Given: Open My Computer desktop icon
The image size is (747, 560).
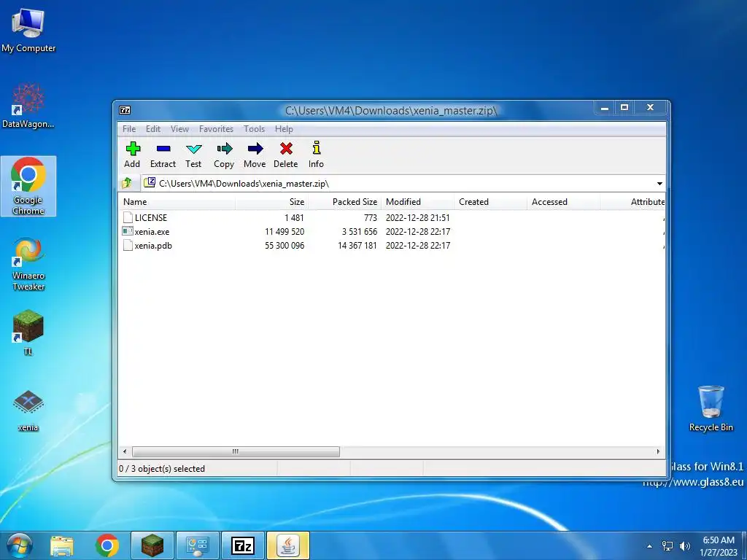Looking at the screenshot, I should tap(28, 30).
